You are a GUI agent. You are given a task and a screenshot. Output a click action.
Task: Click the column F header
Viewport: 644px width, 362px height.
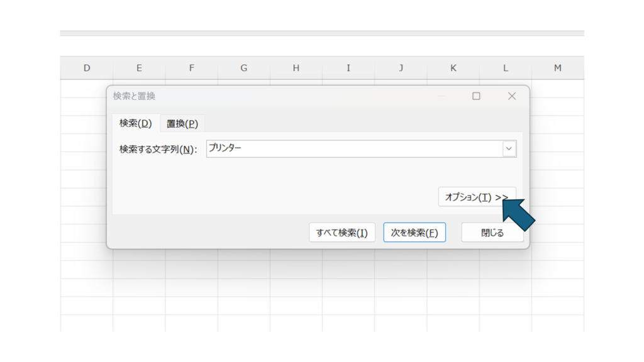pyautogui.click(x=191, y=68)
